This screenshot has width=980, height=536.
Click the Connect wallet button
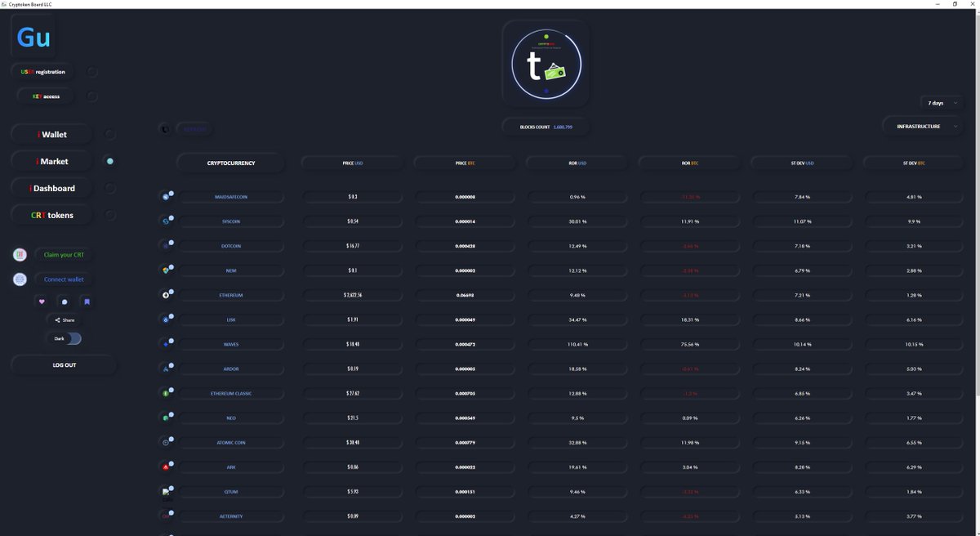(x=64, y=279)
